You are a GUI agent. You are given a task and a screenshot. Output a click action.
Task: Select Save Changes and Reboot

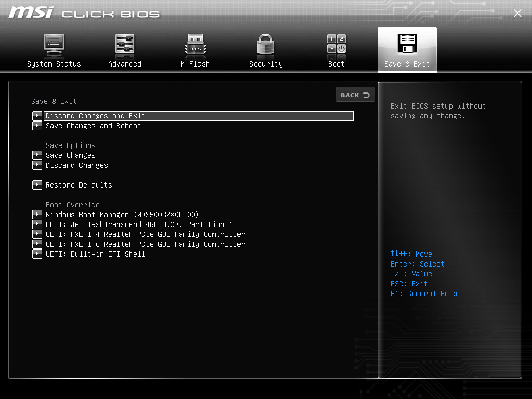click(x=94, y=126)
